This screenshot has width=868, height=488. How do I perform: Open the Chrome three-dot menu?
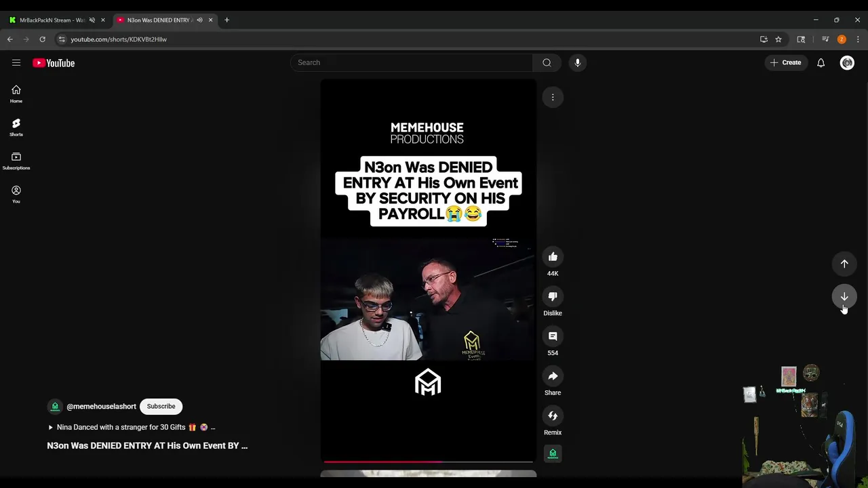pyautogui.click(x=858, y=39)
